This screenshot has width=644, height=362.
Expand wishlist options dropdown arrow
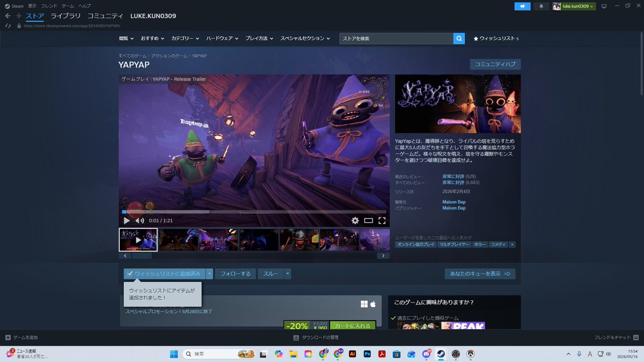coord(209,274)
